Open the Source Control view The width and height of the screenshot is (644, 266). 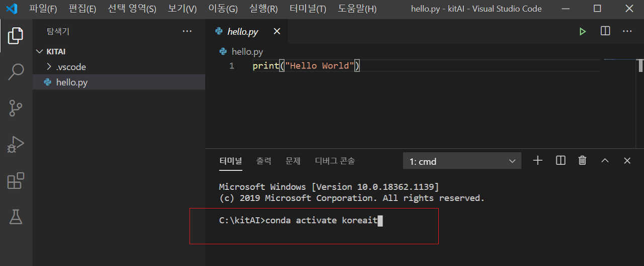[16, 108]
